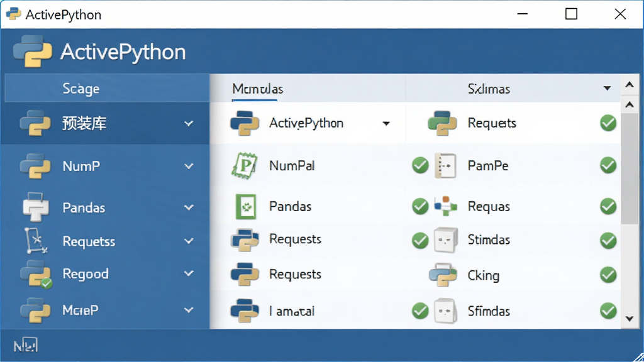Screen dimensions: 644x362
Task: Select the NumPal module name
Action: 292,165
